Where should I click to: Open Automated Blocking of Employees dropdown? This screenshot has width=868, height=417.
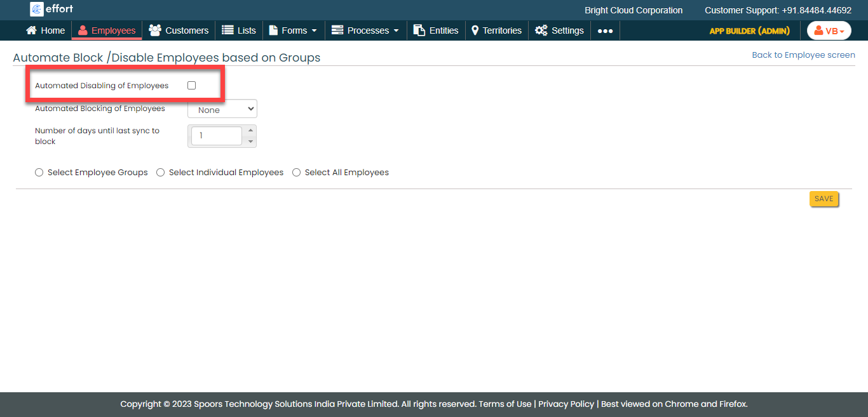tap(222, 109)
